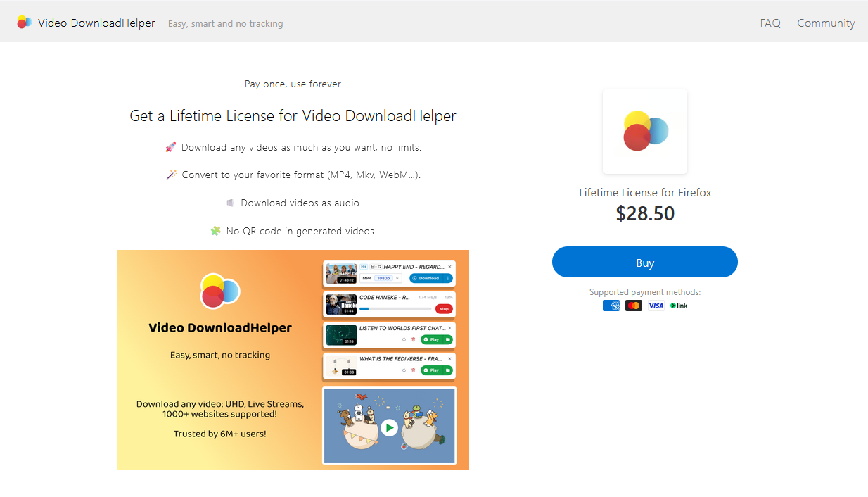Screen dimensions: 868x497
Task: Click the $28.50 price
Action: tap(645, 213)
